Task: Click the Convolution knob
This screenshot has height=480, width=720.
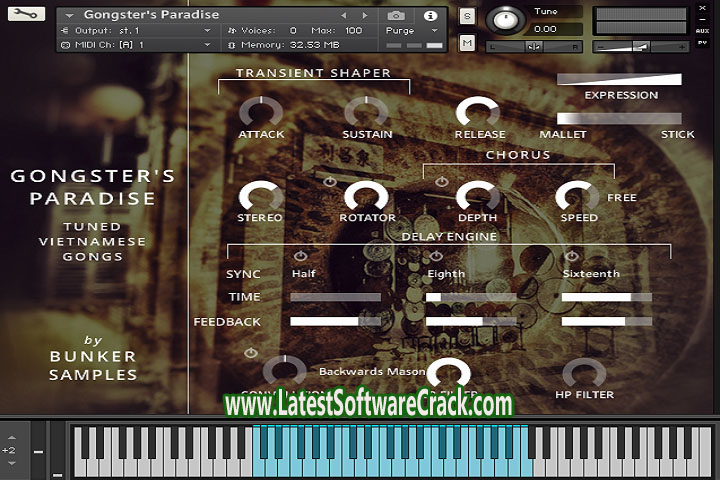Action: 284,370
